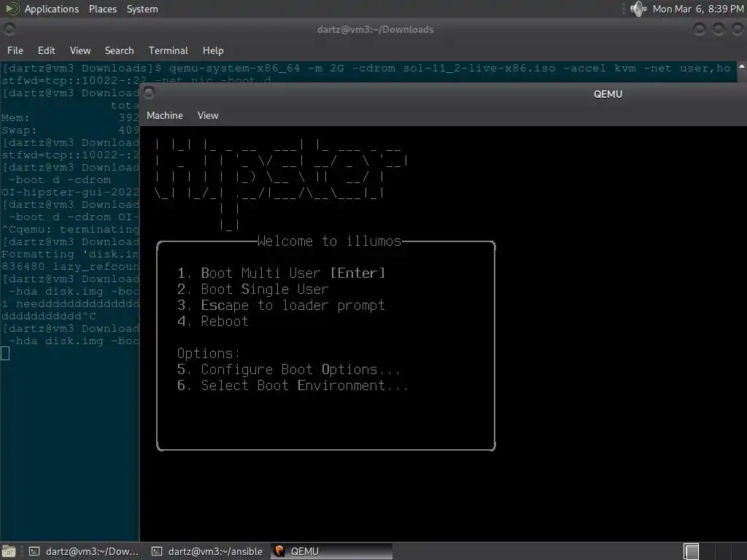
Task: Click the terminal cursor block at the last line
Action: tap(5, 354)
